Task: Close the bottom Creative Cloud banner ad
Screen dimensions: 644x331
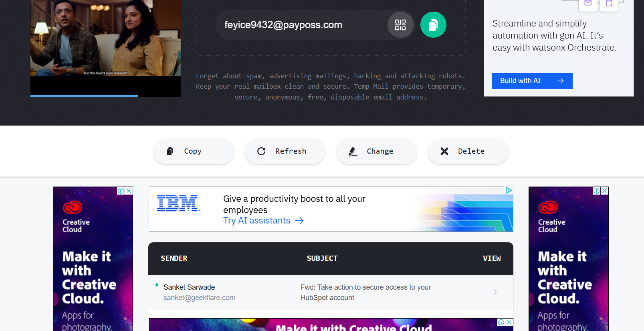Action: pos(509,323)
